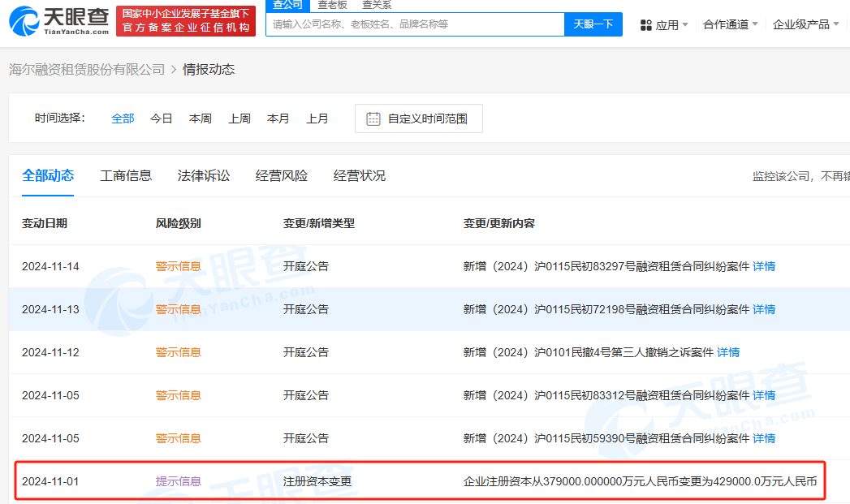Click date 2024-11-14 cell
Image resolution: width=850 pixels, height=504 pixels.
click(x=50, y=266)
